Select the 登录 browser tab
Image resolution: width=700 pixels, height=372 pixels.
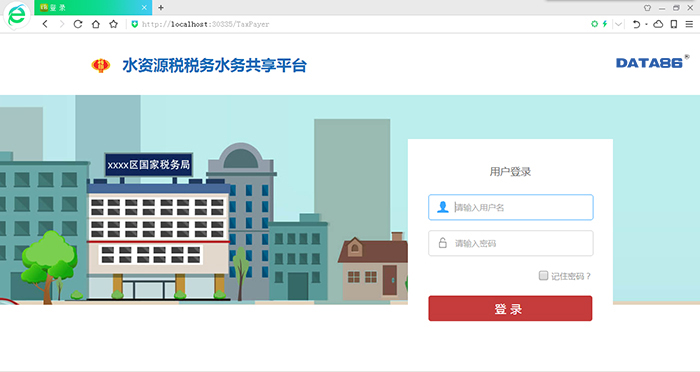93,8
